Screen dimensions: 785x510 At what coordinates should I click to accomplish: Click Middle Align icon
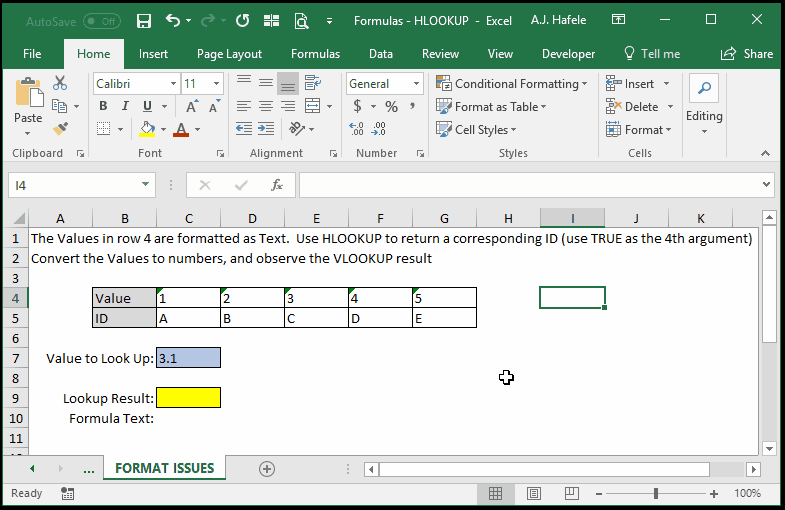[266, 83]
